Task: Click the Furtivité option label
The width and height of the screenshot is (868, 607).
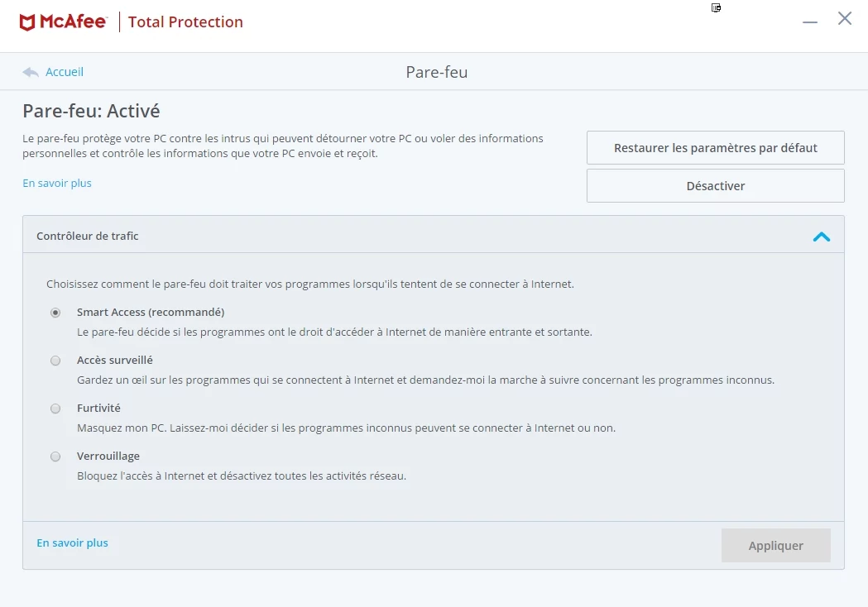Action: pyautogui.click(x=98, y=408)
